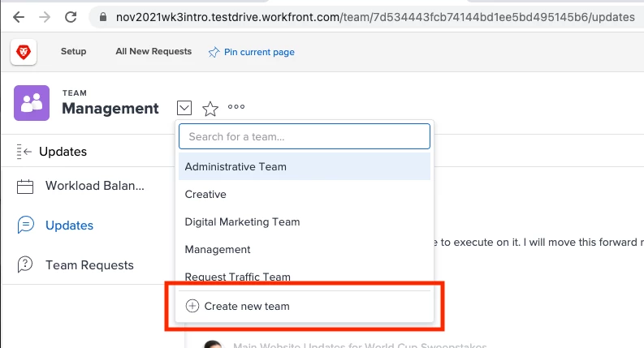
Task: Select Administrative Team from the list
Action: click(305, 166)
